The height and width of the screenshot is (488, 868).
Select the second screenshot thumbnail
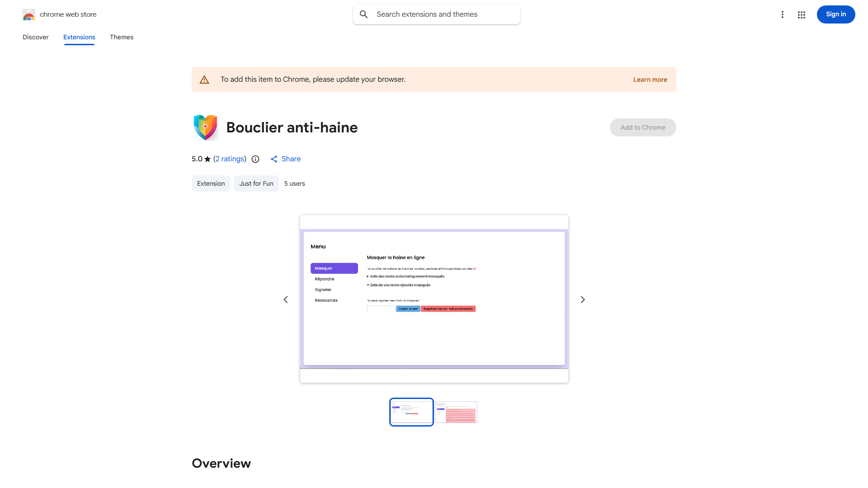[456, 412]
